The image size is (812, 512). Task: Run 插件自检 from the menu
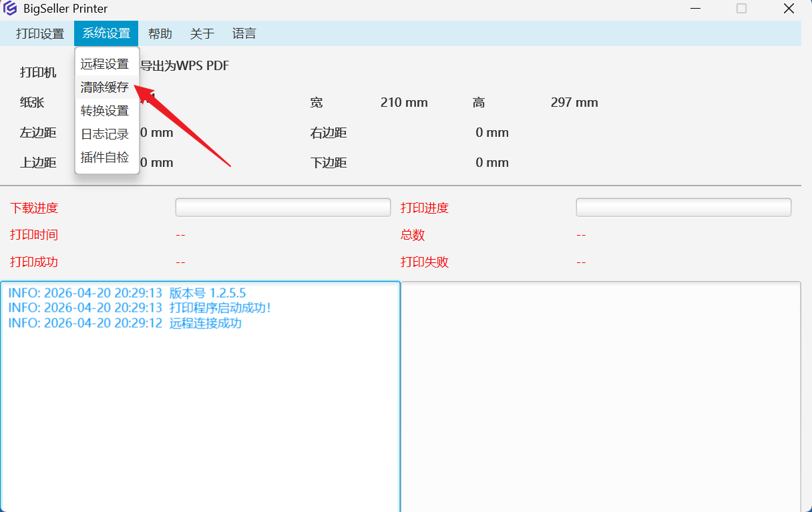[x=107, y=158]
